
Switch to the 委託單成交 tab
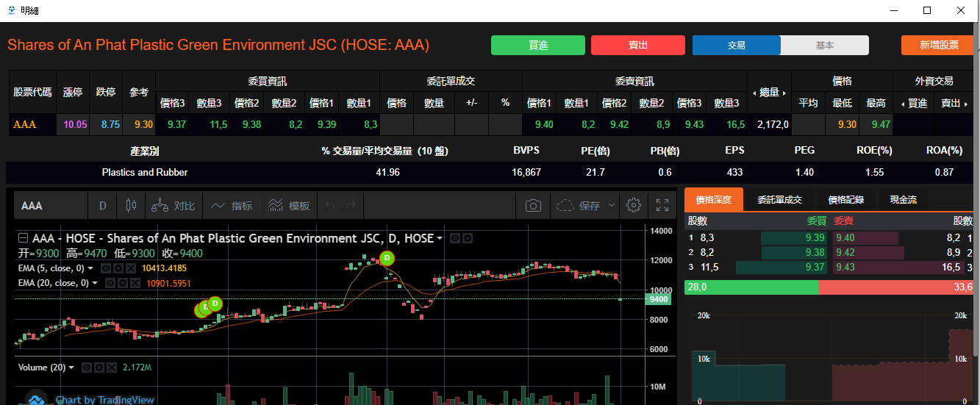click(x=779, y=200)
